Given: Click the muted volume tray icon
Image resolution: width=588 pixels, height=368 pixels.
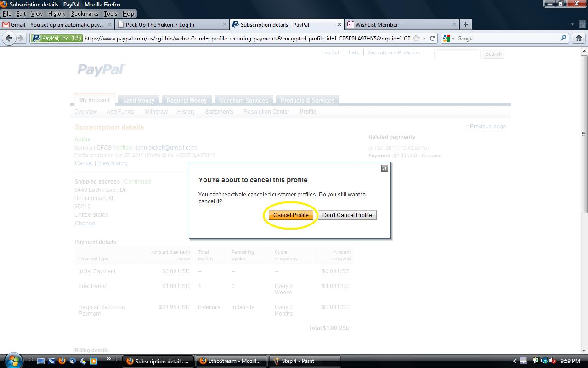Looking at the screenshot, I should [553, 361].
